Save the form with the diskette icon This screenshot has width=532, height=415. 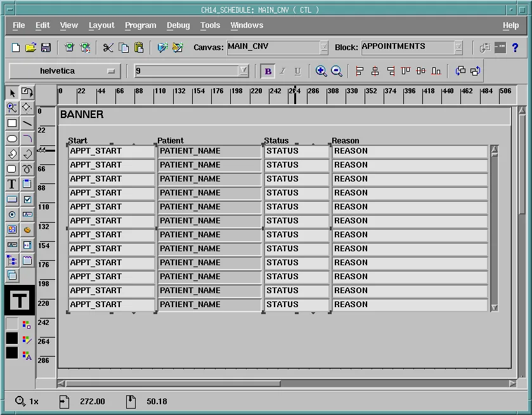pyautogui.click(x=46, y=48)
